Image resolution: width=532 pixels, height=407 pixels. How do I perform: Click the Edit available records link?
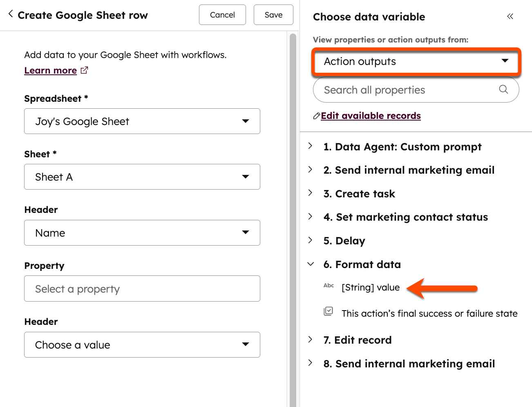(370, 116)
